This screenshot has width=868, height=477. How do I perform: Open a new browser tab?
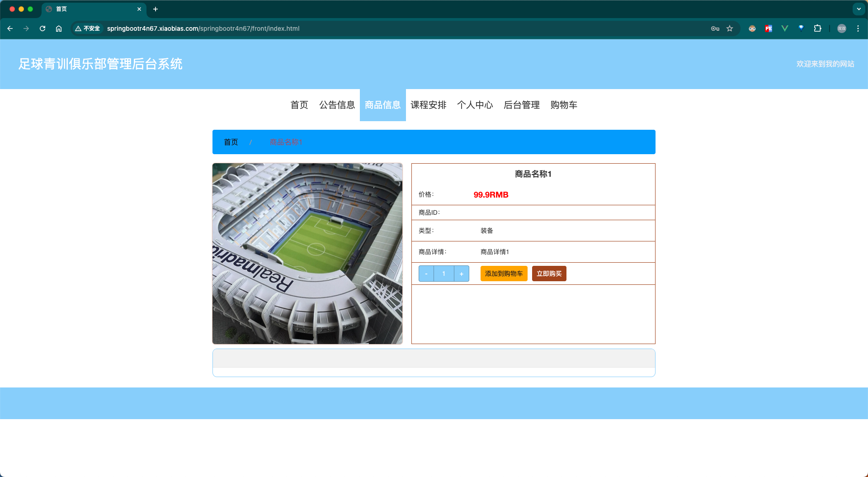tap(156, 9)
